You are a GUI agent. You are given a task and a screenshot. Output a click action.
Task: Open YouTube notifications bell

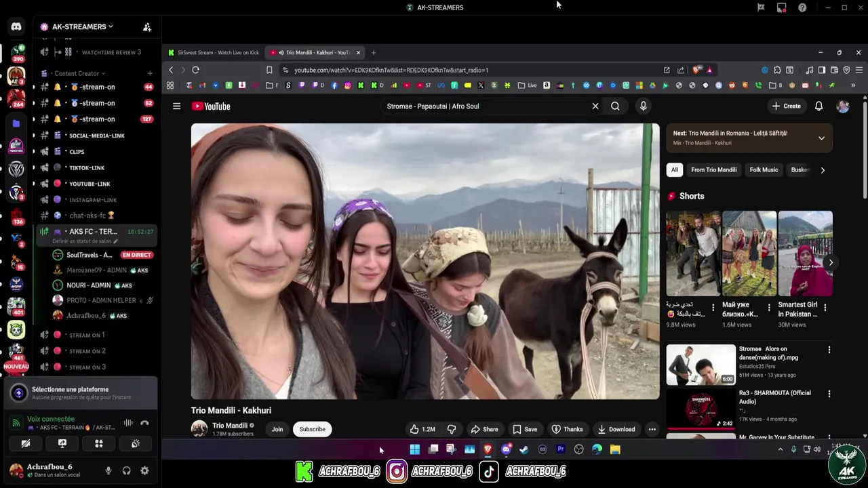click(x=818, y=106)
